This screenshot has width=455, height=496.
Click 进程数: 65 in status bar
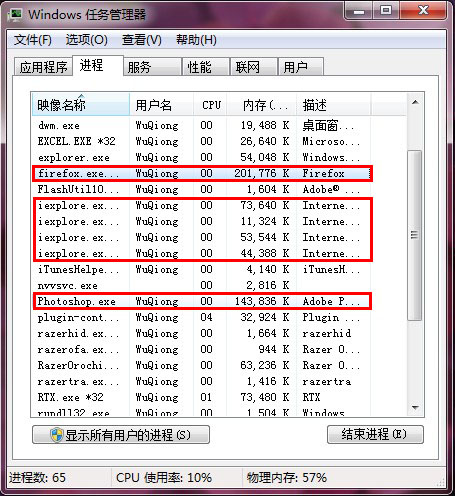(x=37, y=478)
